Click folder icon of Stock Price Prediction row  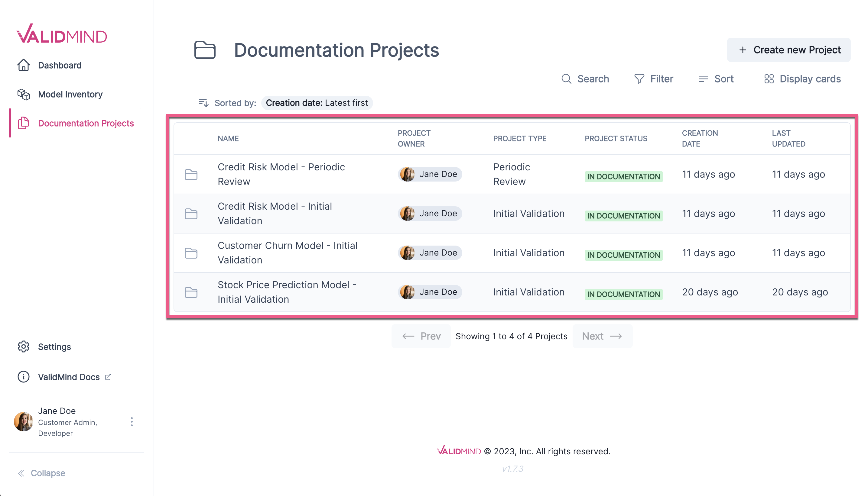pyautogui.click(x=191, y=292)
